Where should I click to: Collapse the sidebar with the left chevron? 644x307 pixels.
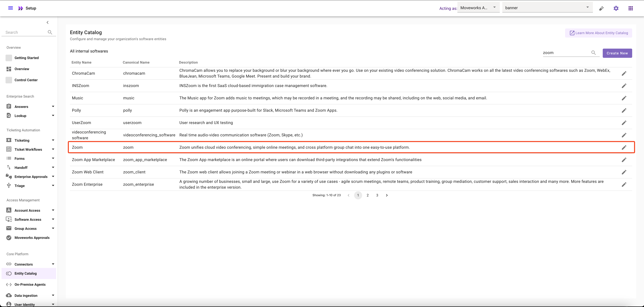(x=47, y=23)
